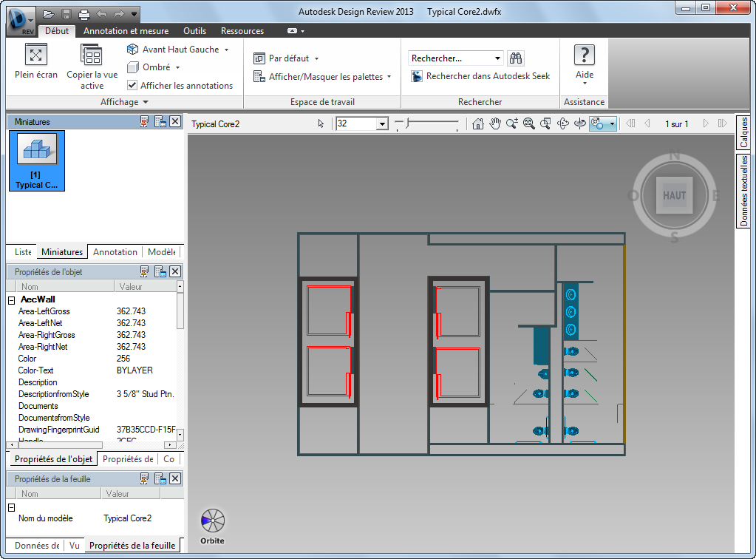756x559 pixels.
Task: Close the Propriétés de la feuille palette
Action: pos(175,478)
